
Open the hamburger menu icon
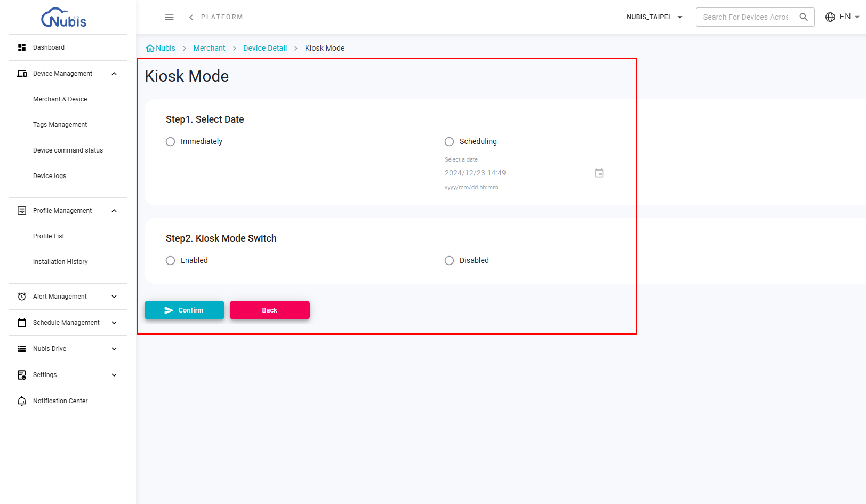[170, 17]
